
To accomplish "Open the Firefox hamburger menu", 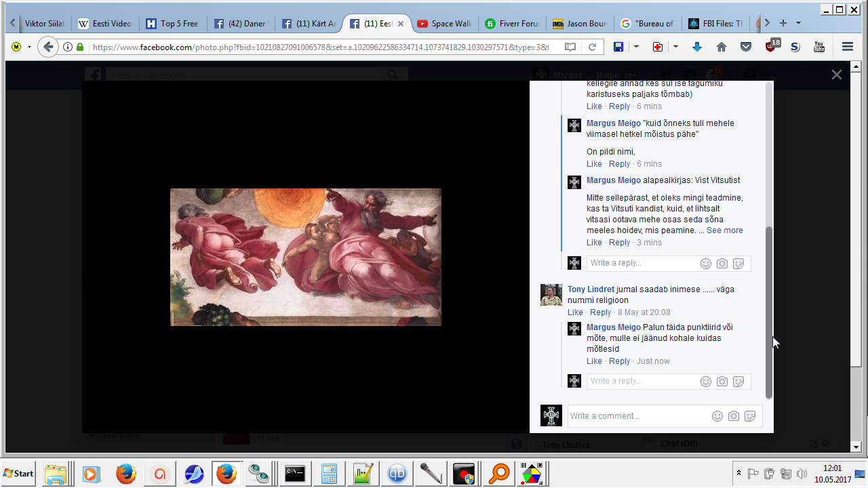I will 847,47.
